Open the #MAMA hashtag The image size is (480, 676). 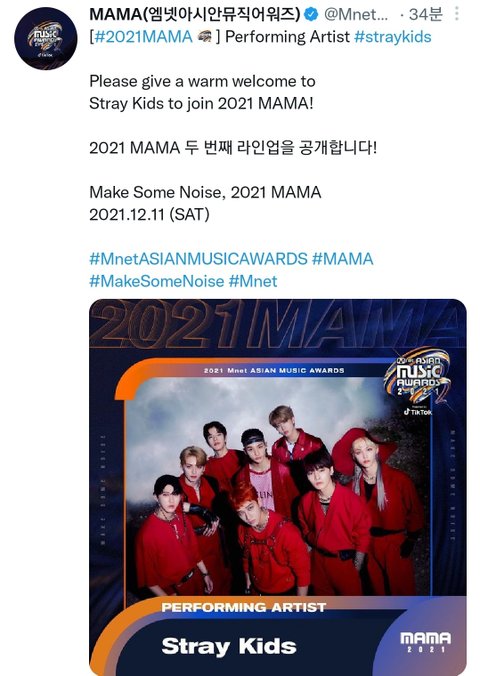pyautogui.click(x=342, y=259)
